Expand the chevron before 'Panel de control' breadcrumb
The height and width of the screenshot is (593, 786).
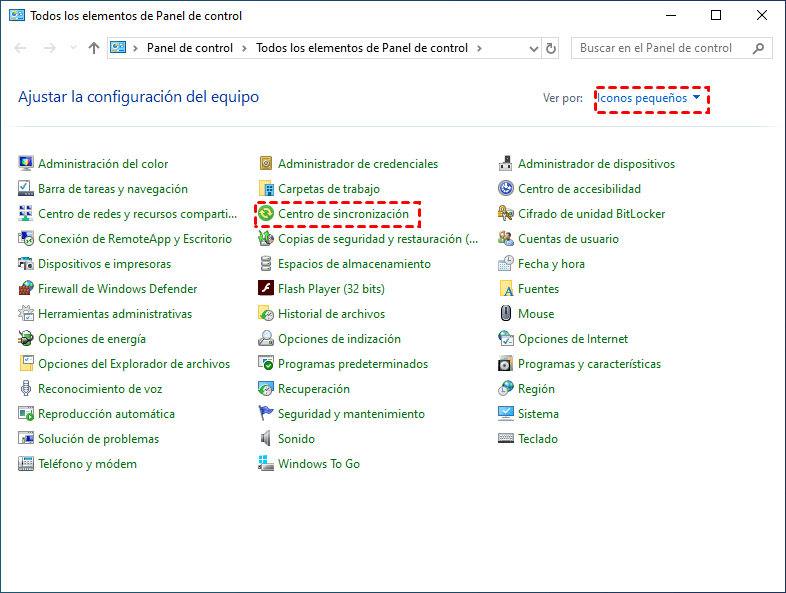click(135, 48)
